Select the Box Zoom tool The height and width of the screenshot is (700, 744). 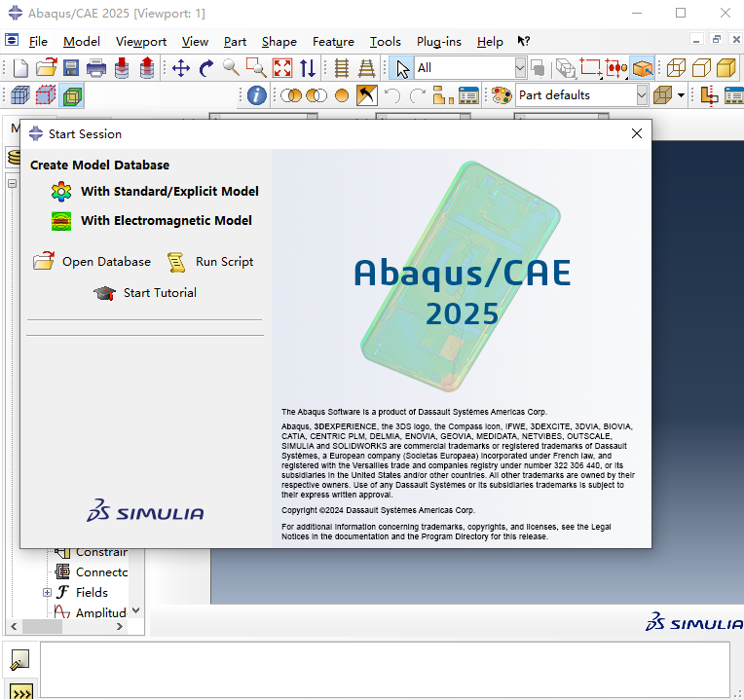pyautogui.click(x=256, y=68)
